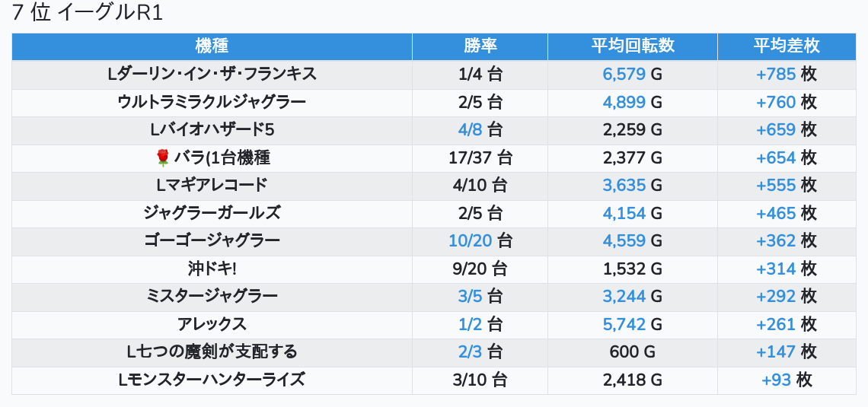868x407 pixels.
Task: Click the 平均差枚 column header
Action: 787,46
